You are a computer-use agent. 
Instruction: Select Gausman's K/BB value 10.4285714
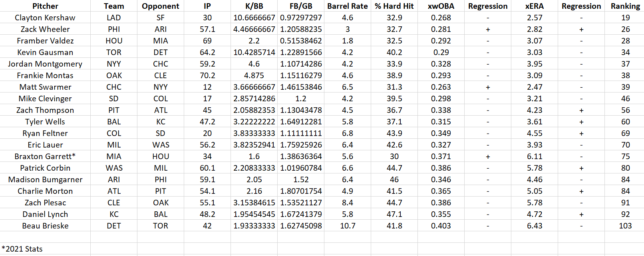click(254, 52)
